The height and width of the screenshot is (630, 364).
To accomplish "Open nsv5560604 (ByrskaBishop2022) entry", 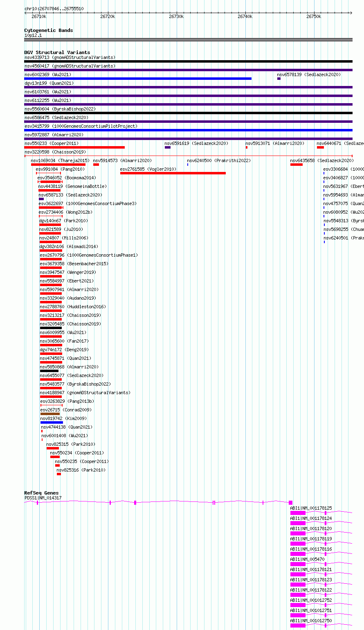I will pyautogui.click(x=60, y=109).
